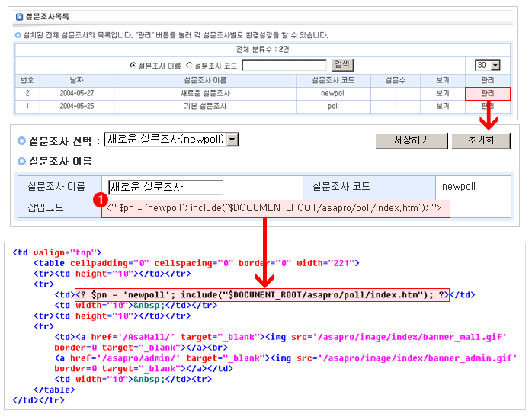Expand the 새로운 설문조사(newpoll) selection dropdown
532x417 pixels.
coord(233,140)
